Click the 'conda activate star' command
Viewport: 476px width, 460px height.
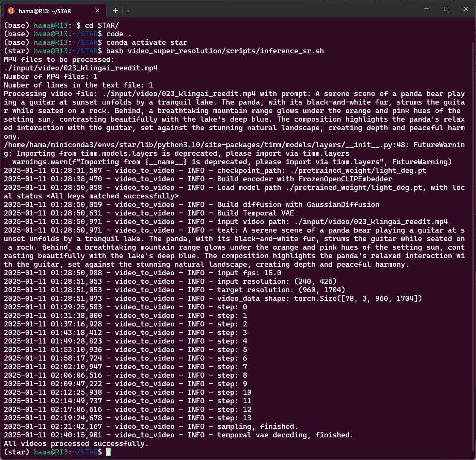146,42
